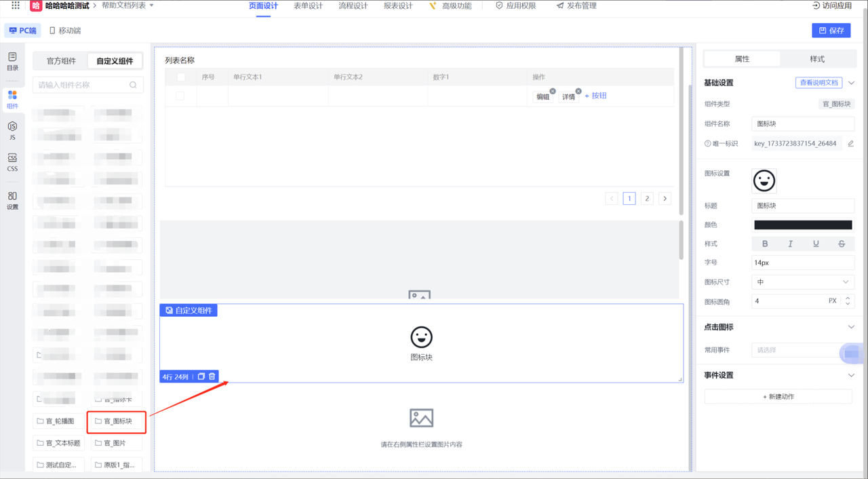Toggle bold style for the title
The image size is (868, 479).
(765, 244)
